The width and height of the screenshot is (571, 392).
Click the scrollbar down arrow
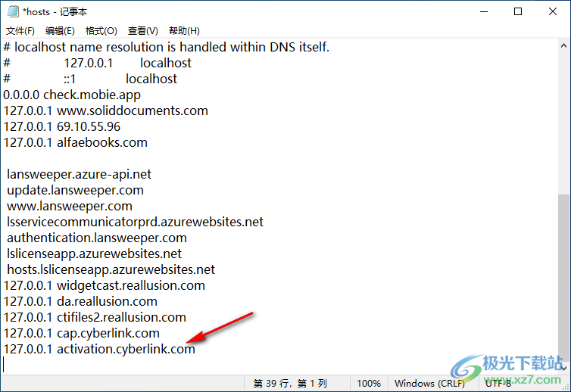(x=563, y=368)
